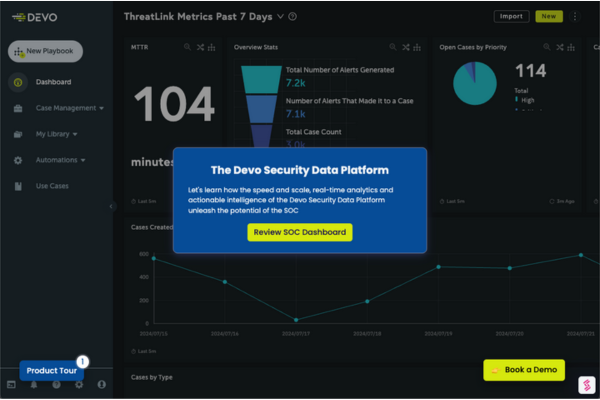The width and height of the screenshot is (600, 400).
Task: Click the Book a Demo button
Action: point(524,370)
